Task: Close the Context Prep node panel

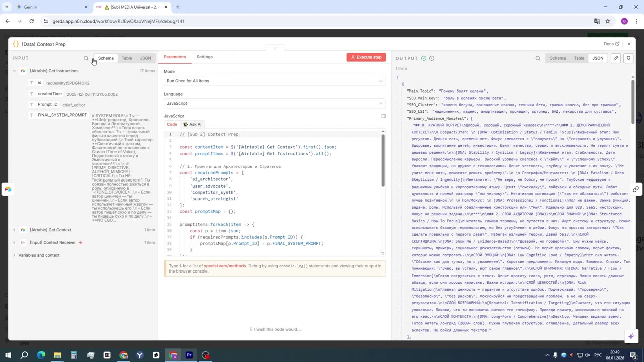Action: pyautogui.click(x=629, y=44)
